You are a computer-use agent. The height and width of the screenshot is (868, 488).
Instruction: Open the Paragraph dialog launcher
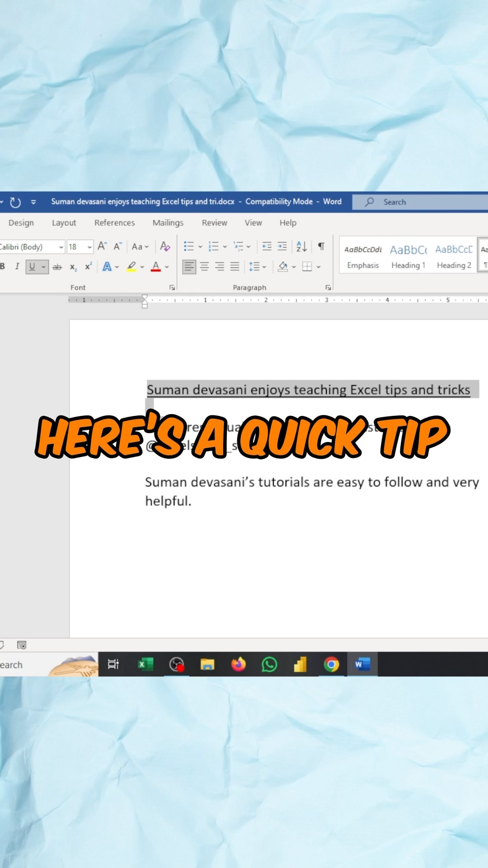[328, 288]
